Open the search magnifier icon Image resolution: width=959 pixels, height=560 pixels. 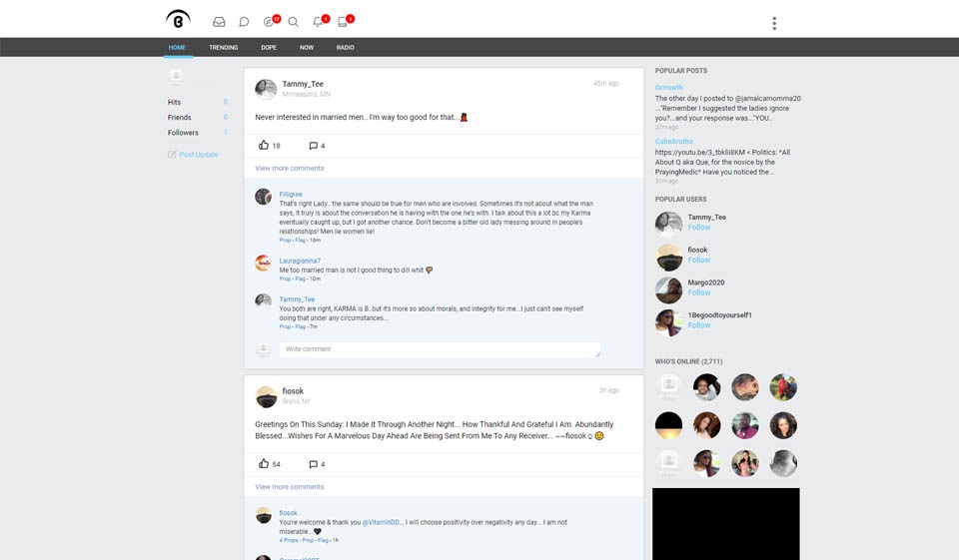click(293, 21)
